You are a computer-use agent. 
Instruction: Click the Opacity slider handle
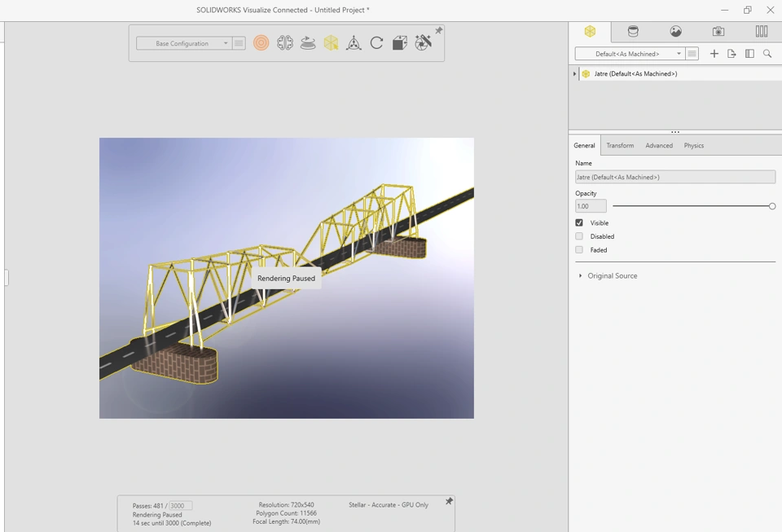click(x=771, y=206)
